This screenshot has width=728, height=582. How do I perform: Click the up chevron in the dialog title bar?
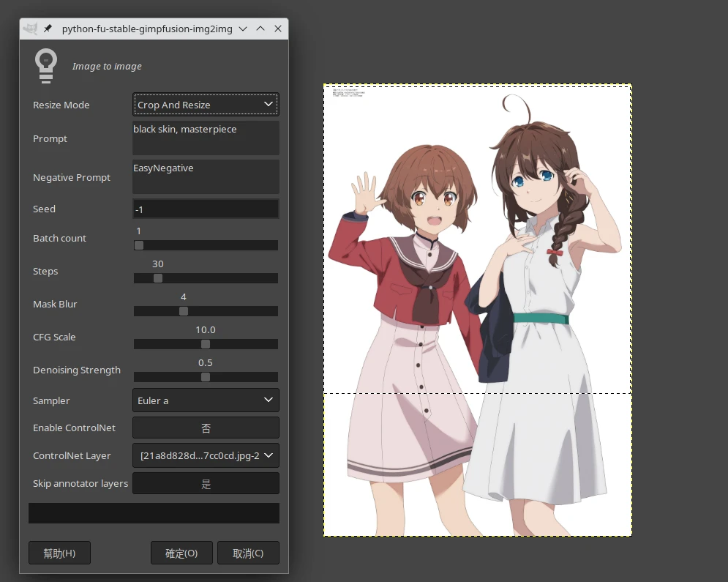click(x=260, y=29)
